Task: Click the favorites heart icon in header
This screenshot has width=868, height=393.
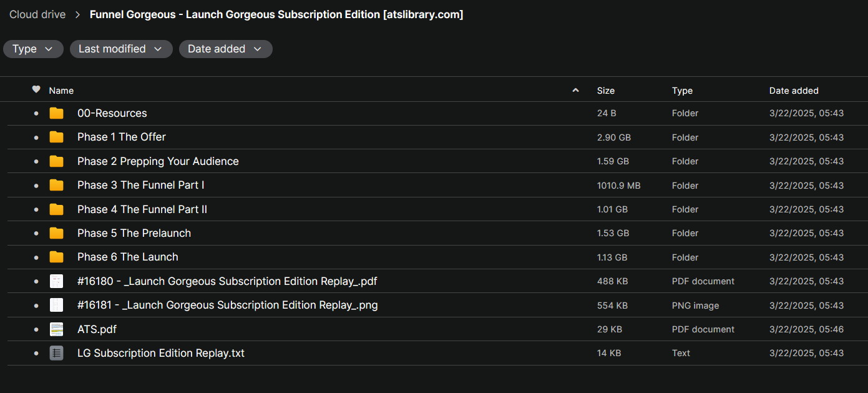Action: click(x=36, y=90)
